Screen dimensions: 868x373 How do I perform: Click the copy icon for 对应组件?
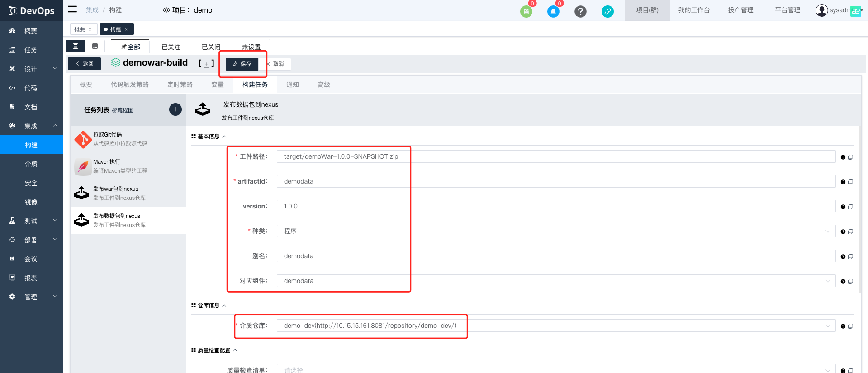[x=850, y=282]
